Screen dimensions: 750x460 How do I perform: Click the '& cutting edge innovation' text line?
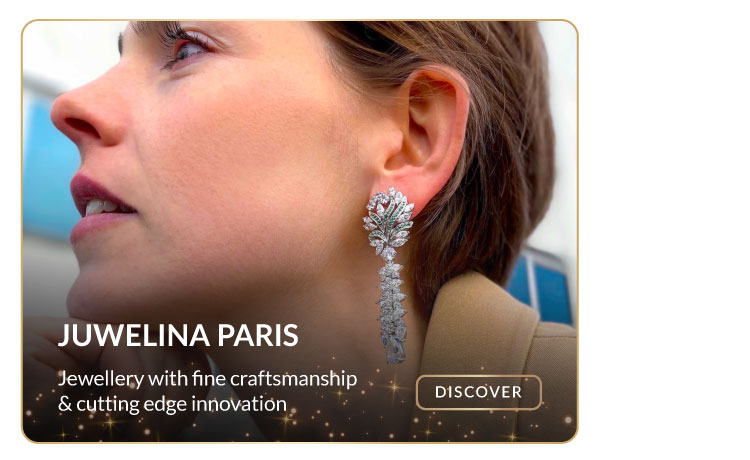[172, 404]
